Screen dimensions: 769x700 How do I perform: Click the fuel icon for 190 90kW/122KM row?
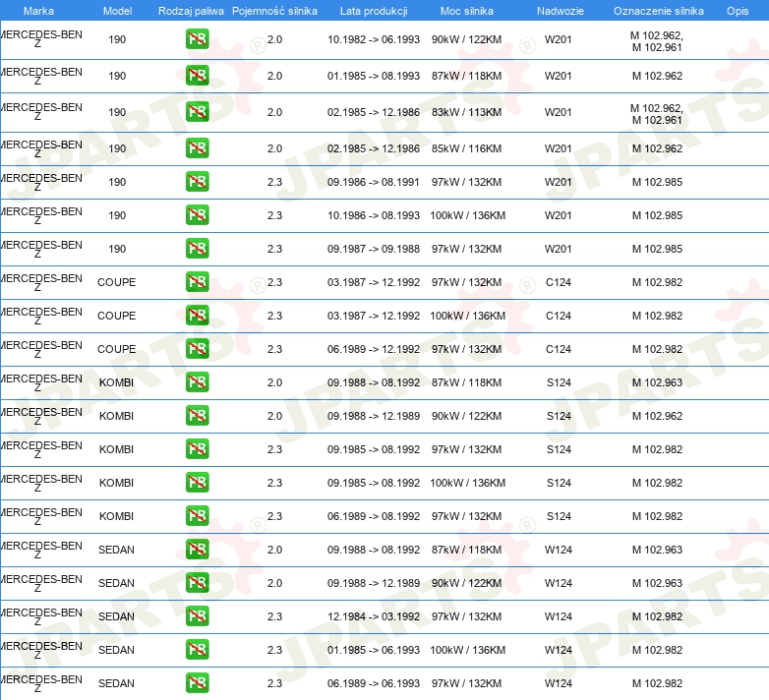tap(197, 40)
